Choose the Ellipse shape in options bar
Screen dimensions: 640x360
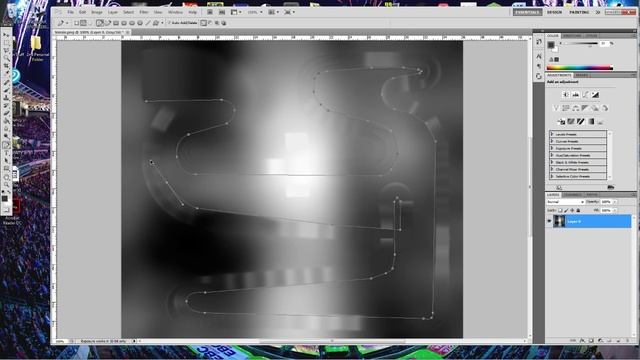click(132, 23)
